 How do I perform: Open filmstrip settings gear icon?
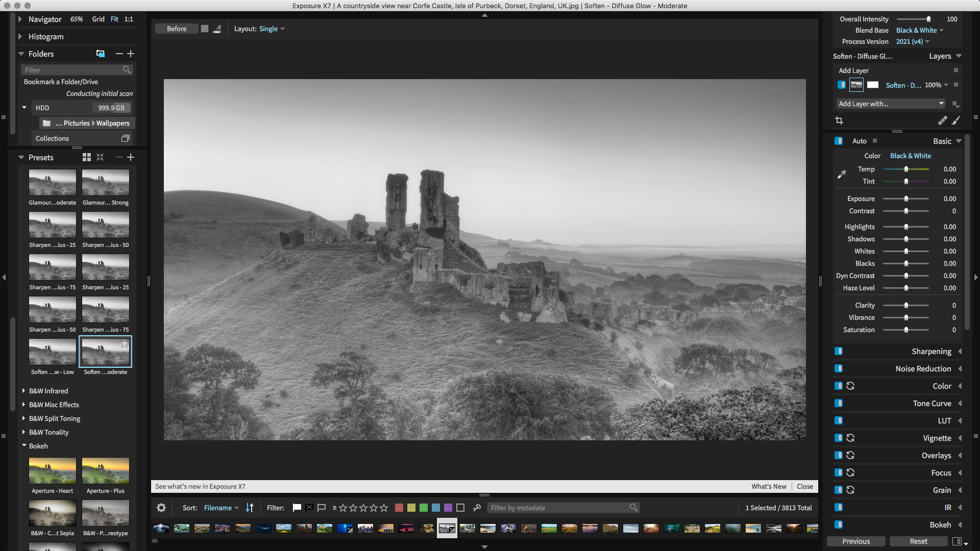coord(161,508)
